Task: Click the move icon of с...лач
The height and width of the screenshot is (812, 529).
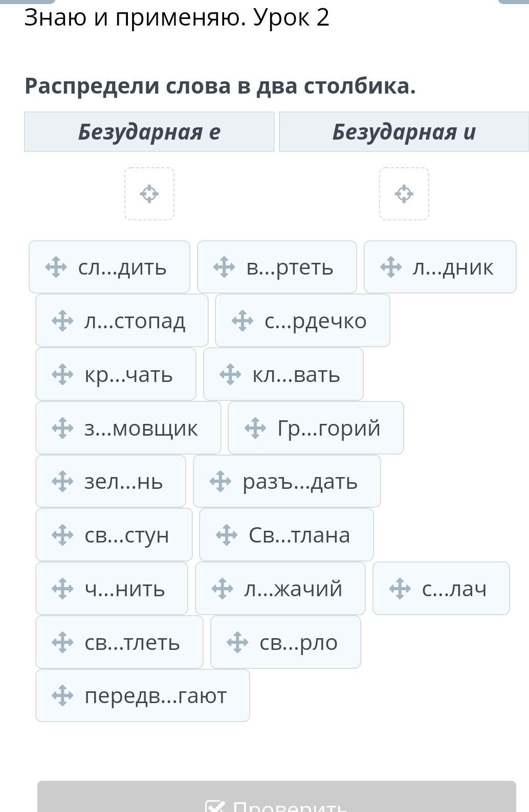Action: 400,589
